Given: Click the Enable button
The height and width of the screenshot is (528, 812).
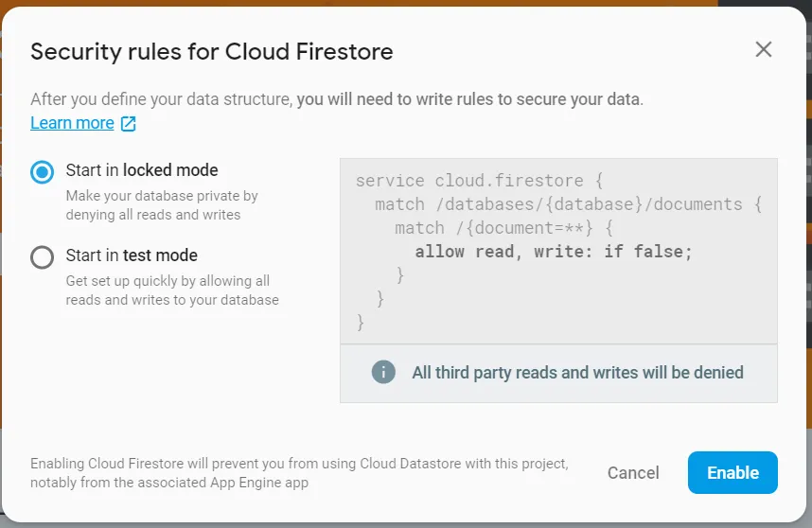Looking at the screenshot, I should [733, 472].
